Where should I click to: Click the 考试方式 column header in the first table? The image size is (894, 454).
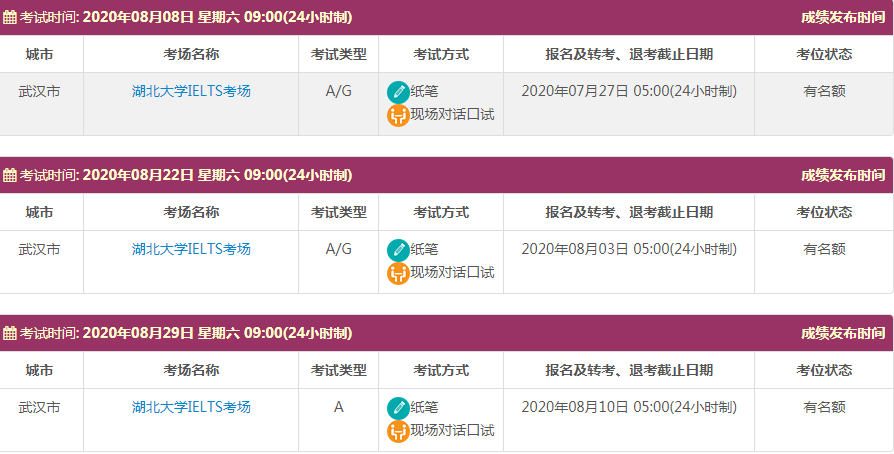pos(441,54)
